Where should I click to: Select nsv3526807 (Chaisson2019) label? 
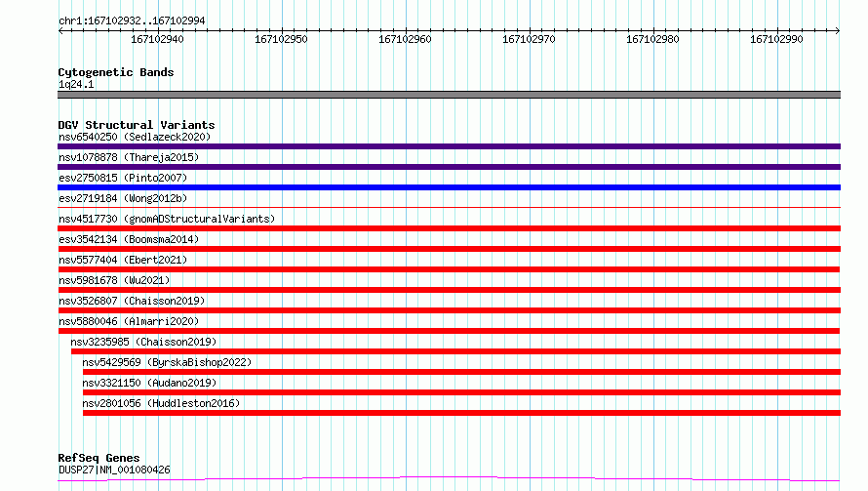(x=132, y=301)
